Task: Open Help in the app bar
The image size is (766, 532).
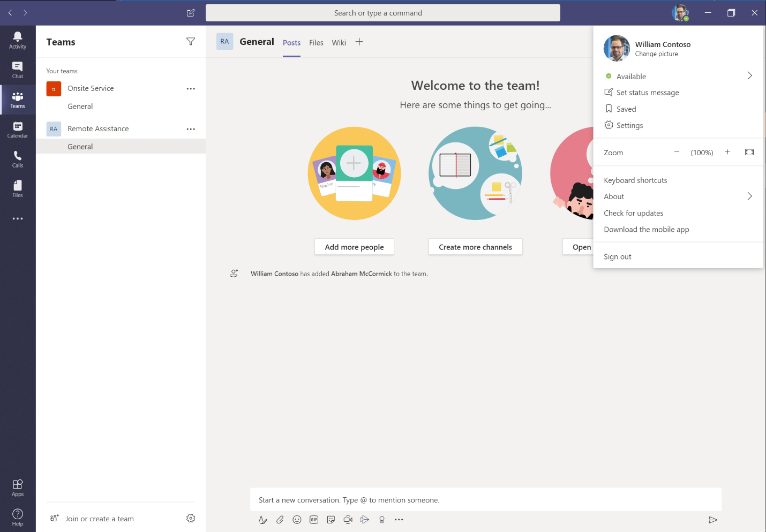Action: (18, 517)
